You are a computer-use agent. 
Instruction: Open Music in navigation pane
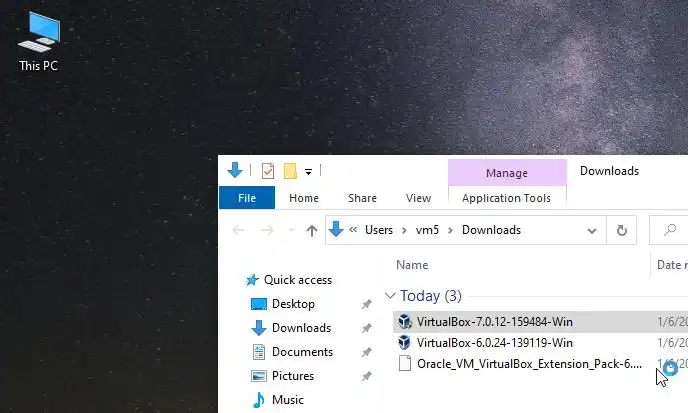(287, 400)
